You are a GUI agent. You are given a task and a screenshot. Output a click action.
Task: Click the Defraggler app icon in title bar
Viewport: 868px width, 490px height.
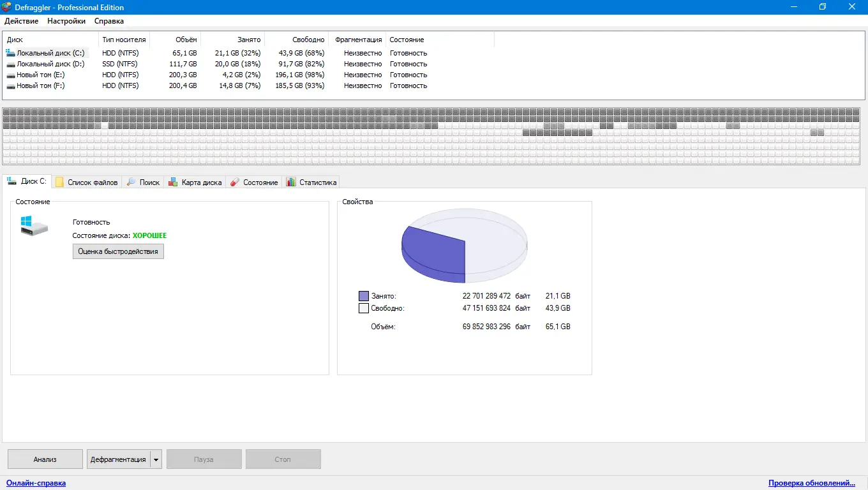(x=8, y=7)
